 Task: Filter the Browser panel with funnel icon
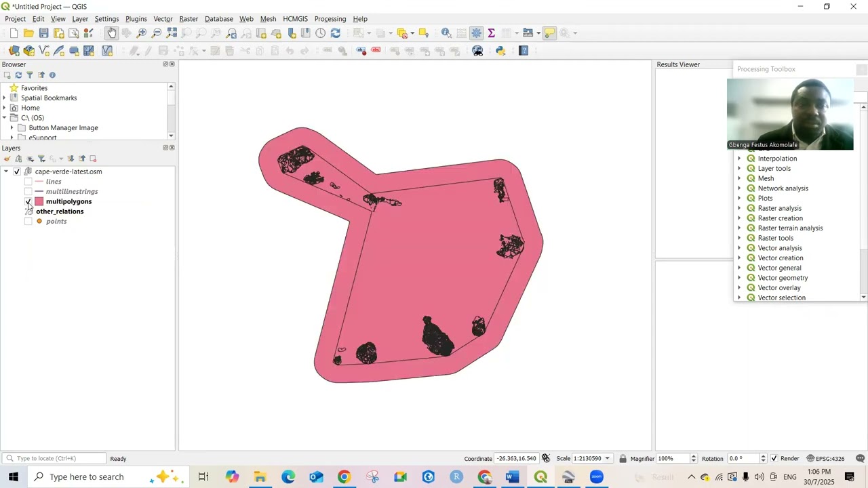(x=30, y=75)
